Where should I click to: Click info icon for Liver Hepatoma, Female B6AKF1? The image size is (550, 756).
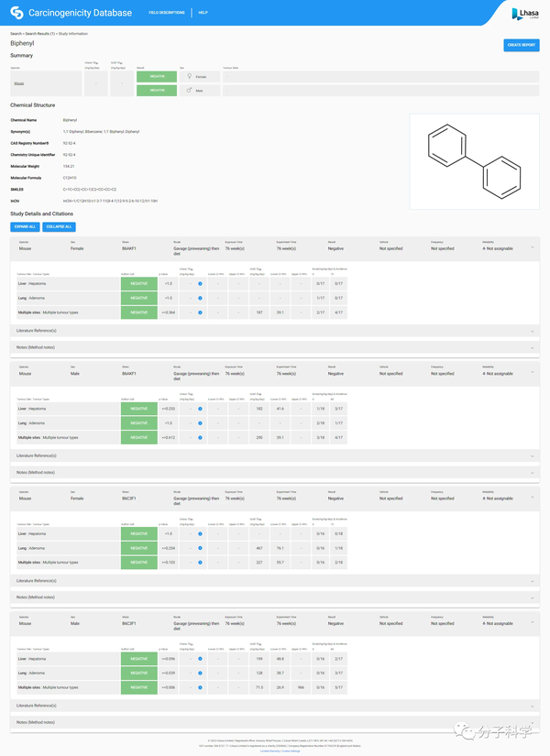pyautogui.click(x=200, y=283)
